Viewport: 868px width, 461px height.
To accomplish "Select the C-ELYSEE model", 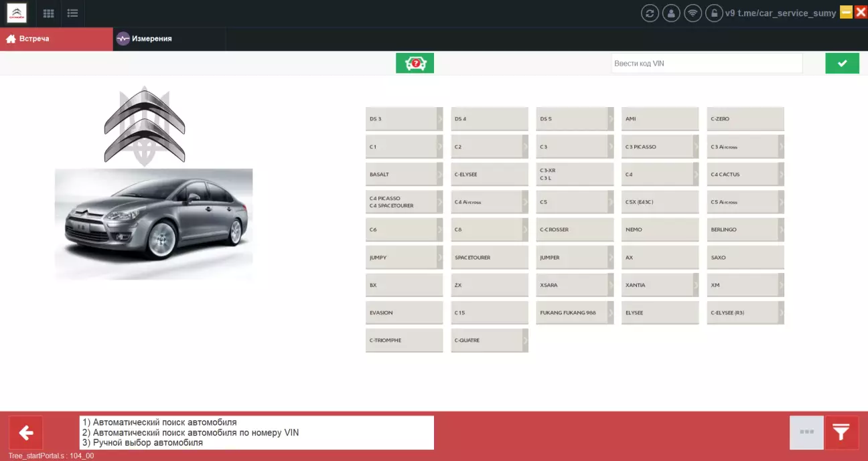I will click(x=490, y=175).
